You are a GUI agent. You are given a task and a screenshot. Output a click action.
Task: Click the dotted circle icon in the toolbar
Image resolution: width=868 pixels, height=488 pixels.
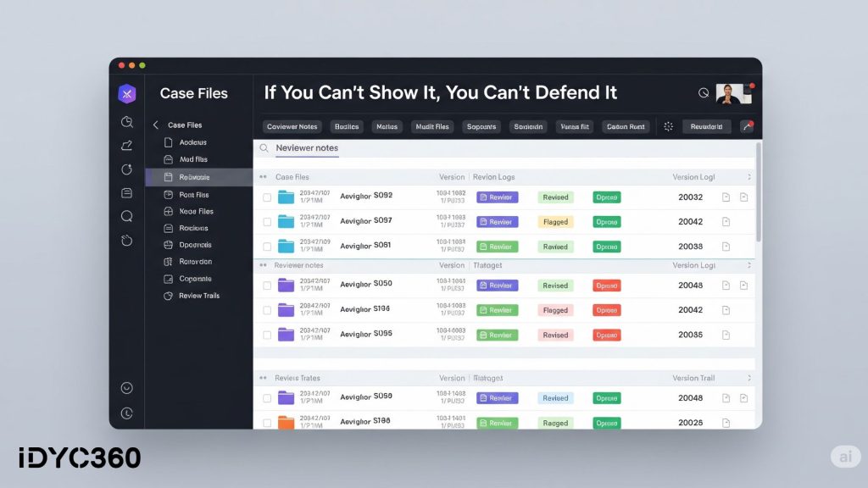point(668,126)
